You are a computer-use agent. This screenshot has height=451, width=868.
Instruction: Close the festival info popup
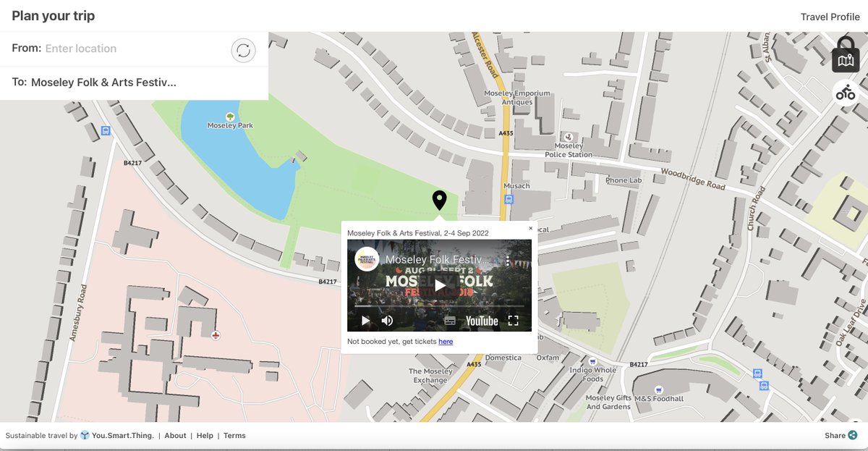click(x=530, y=228)
